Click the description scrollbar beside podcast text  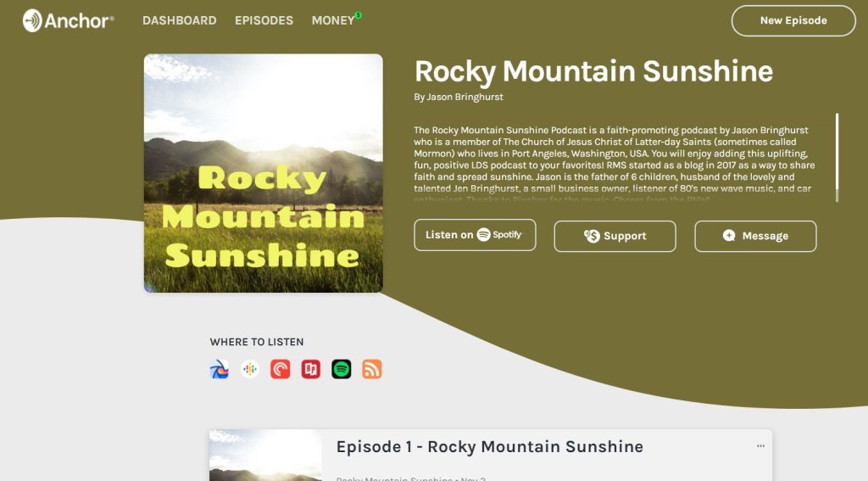coord(837,156)
